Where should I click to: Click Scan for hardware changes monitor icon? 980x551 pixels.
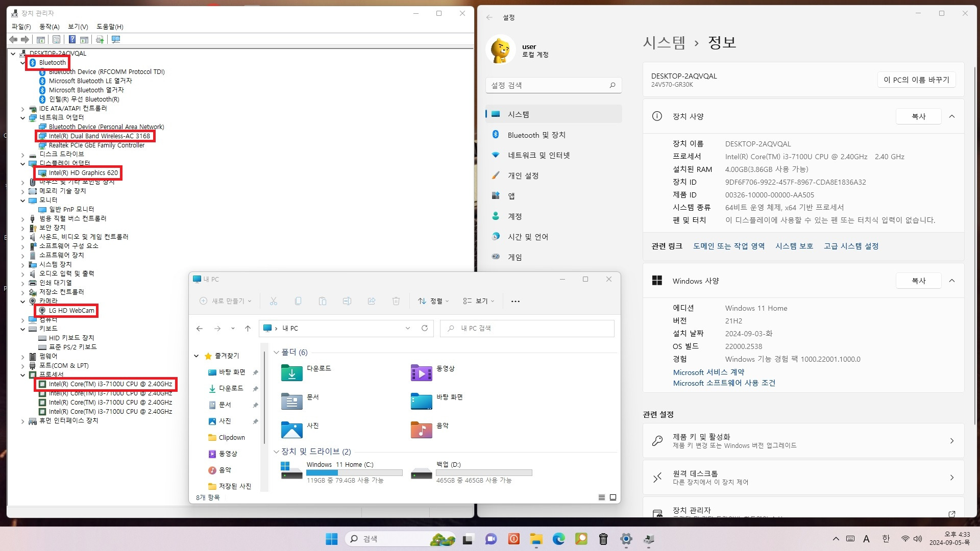click(116, 39)
